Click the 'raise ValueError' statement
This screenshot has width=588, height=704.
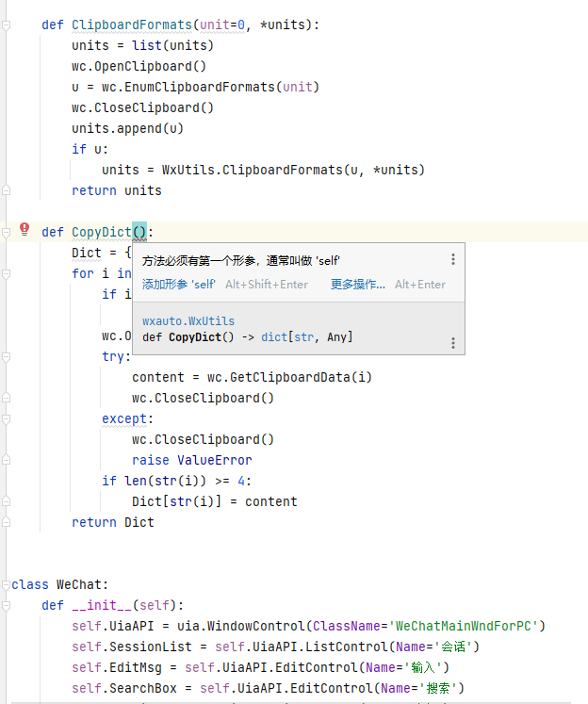[191, 460]
